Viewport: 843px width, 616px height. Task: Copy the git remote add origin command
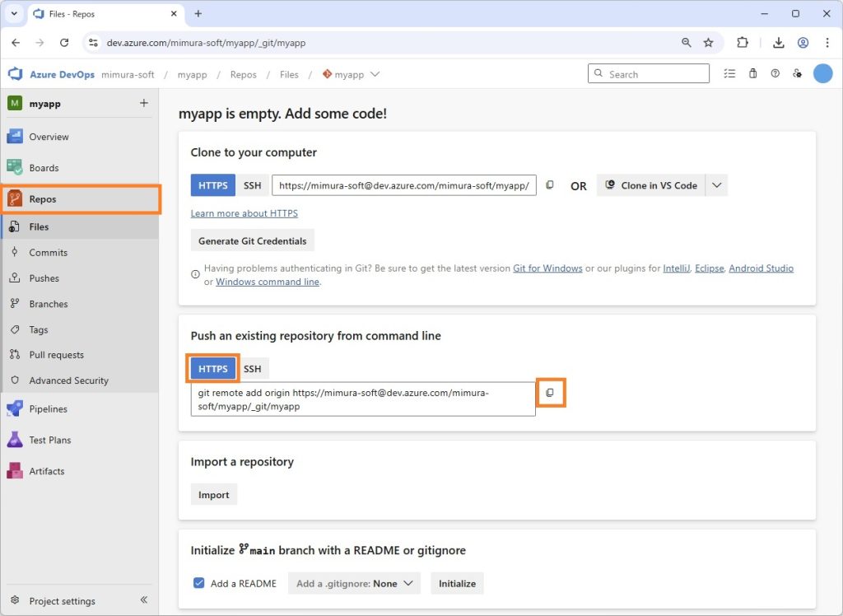[550, 394]
